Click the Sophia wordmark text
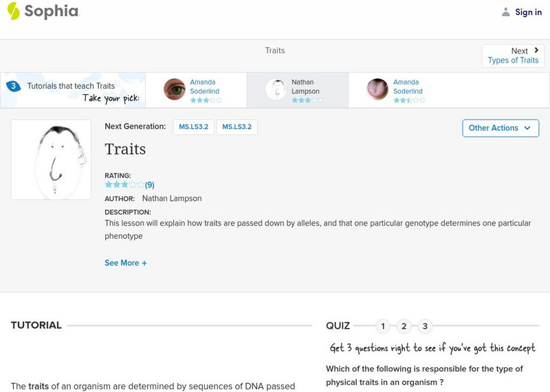This screenshot has width=550, height=392. (x=52, y=11)
